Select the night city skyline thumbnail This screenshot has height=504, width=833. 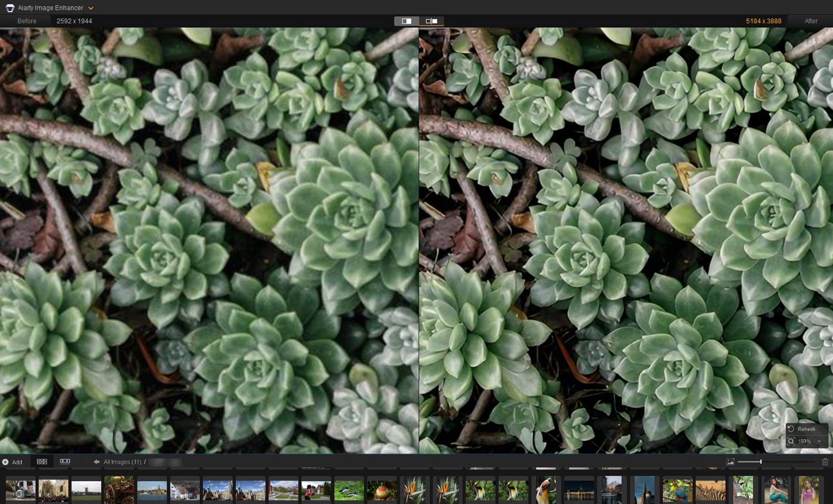tap(579, 490)
